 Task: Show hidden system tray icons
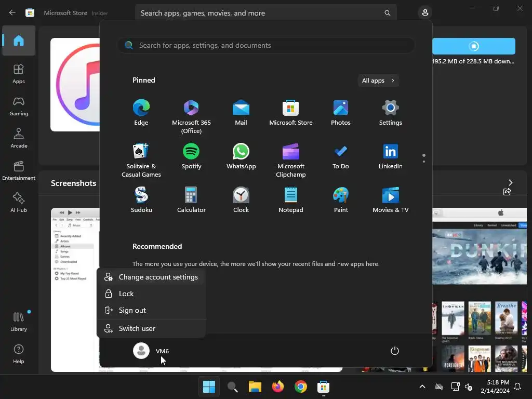tap(422, 387)
